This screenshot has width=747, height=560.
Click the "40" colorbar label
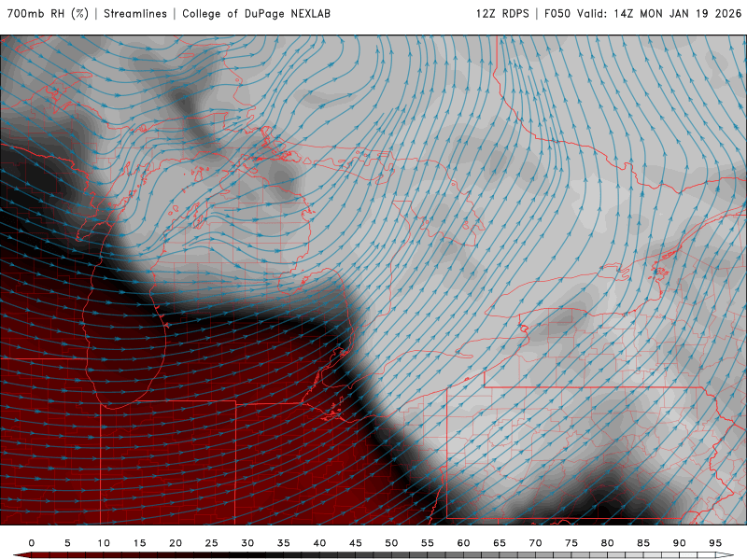(319, 543)
